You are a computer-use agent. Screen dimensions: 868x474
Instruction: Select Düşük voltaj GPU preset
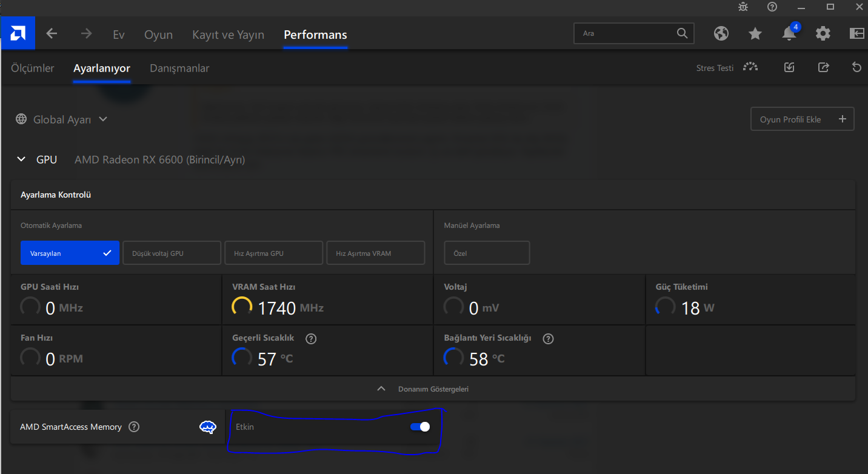pos(172,253)
